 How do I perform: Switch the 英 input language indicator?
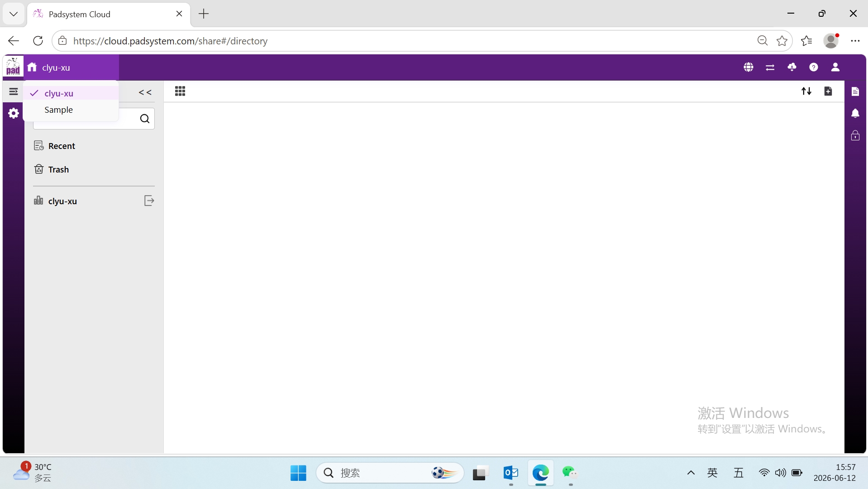(x=712, y=473)
